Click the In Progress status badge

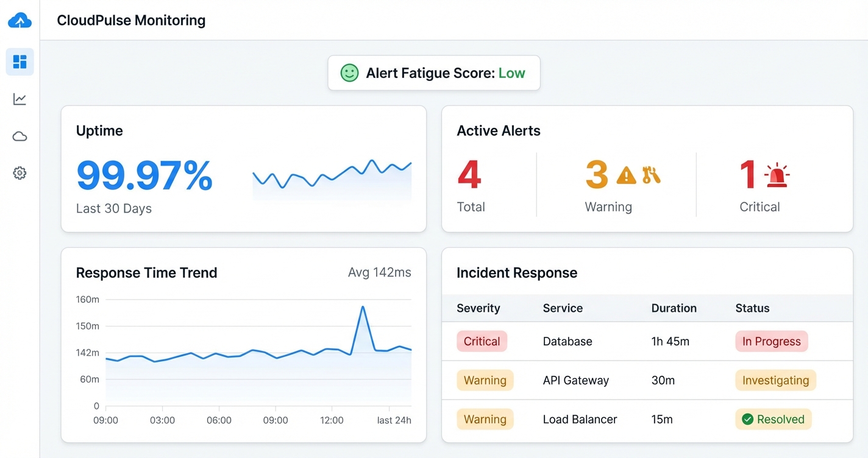coord(771,341)
